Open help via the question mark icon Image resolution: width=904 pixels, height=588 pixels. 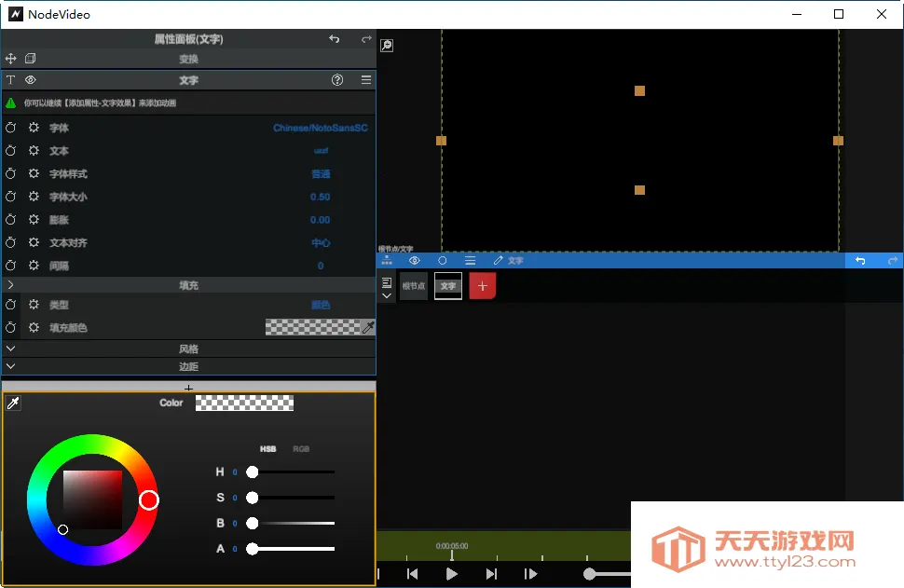click(x=336, y=80)
